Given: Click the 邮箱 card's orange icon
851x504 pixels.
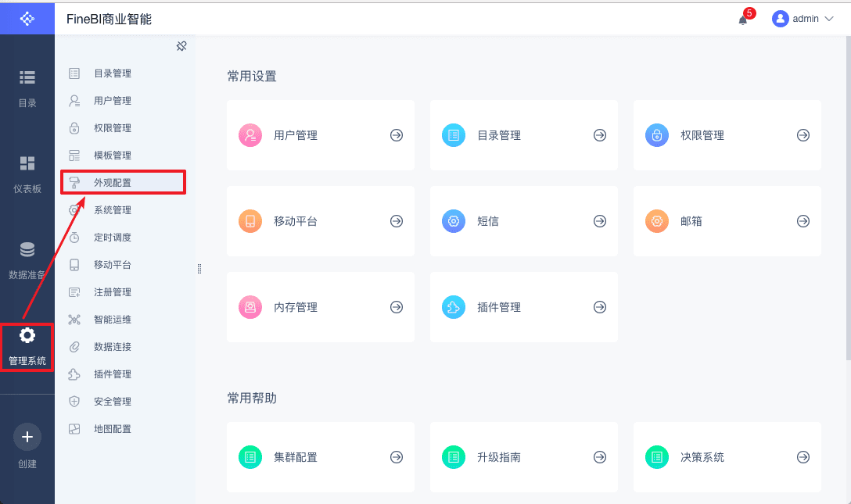Looking at the screenshot, I should click(657, 221).
